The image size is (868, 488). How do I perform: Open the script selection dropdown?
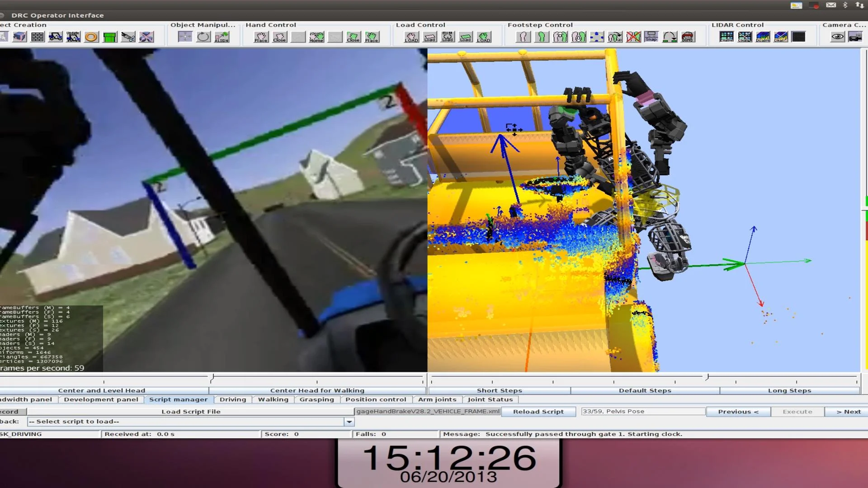point(349,421)
